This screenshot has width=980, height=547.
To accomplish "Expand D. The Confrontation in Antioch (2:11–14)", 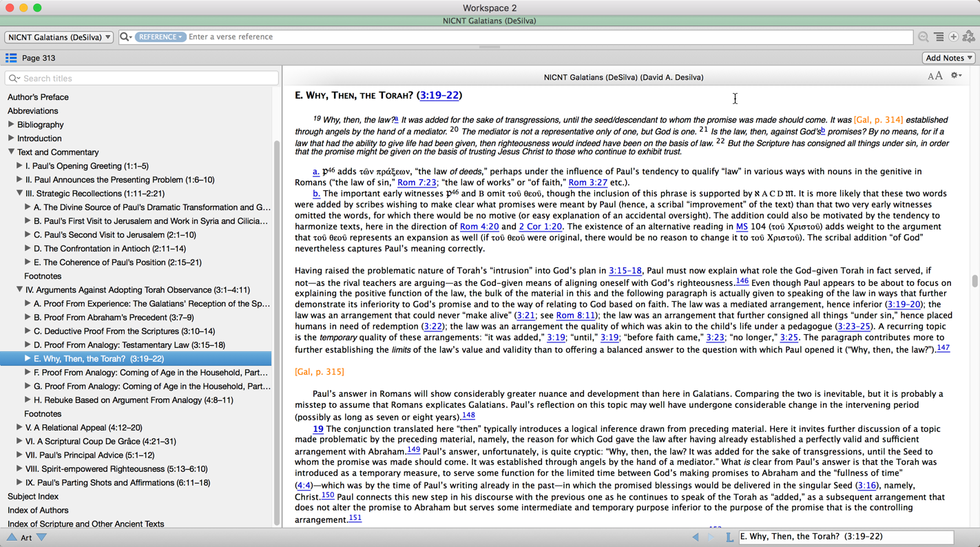I will click(x=28, y=249).
